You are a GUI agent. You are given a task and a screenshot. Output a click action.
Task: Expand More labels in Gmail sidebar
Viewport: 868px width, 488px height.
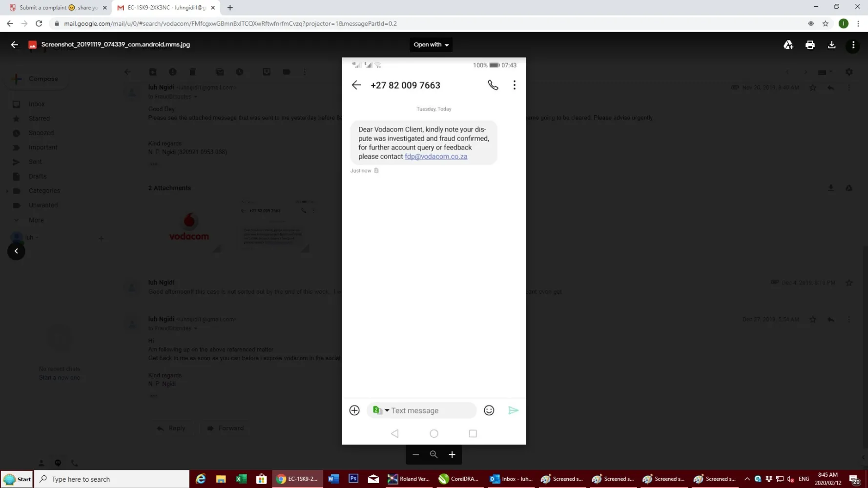(x=36, y=220)
